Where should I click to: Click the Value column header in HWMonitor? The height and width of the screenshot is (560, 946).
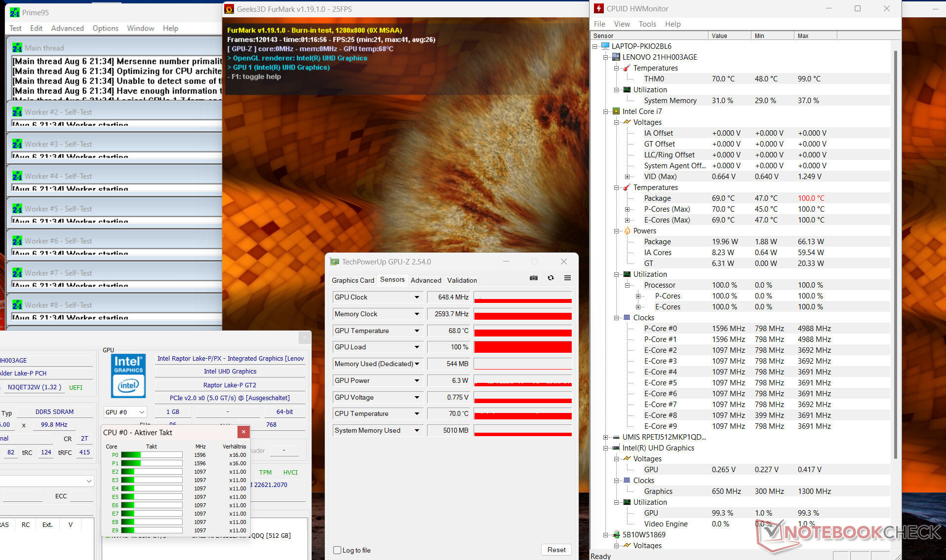(729, 36)
